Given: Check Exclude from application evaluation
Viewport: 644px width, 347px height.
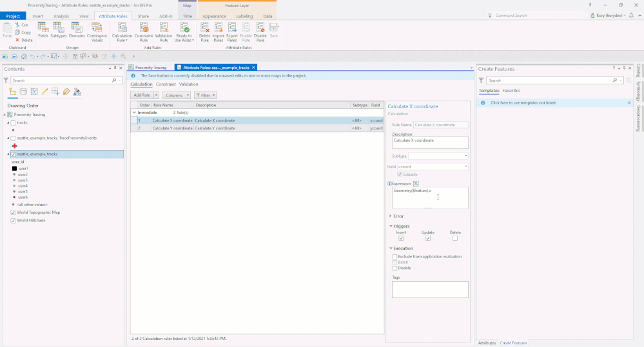Looking at the screenshot, I should (x=395, y=257).
